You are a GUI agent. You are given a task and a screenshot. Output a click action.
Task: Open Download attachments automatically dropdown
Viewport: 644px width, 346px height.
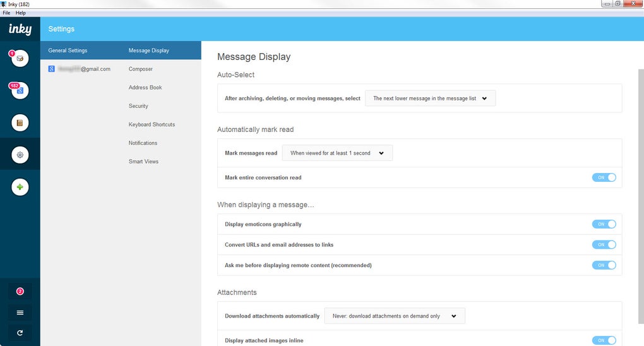pyautogui.click(x=395, y=316)
